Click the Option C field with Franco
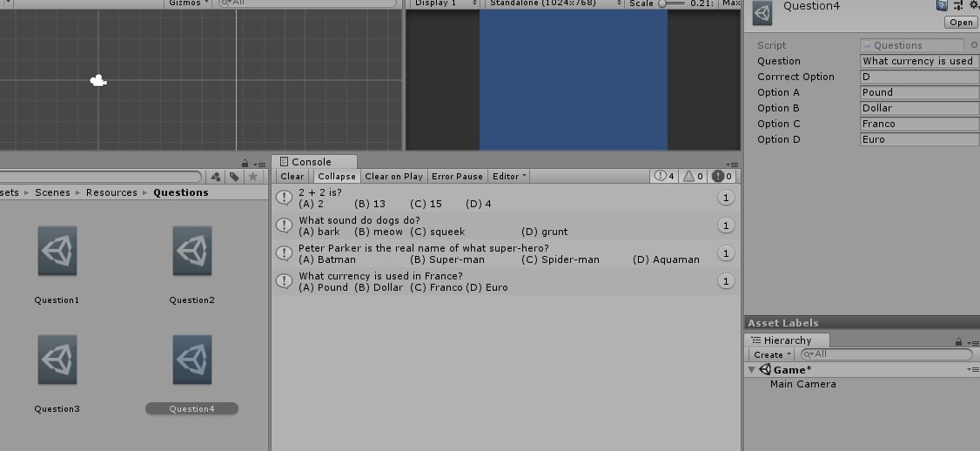Screen dimensions: 980x451 (x=919, y=124)
